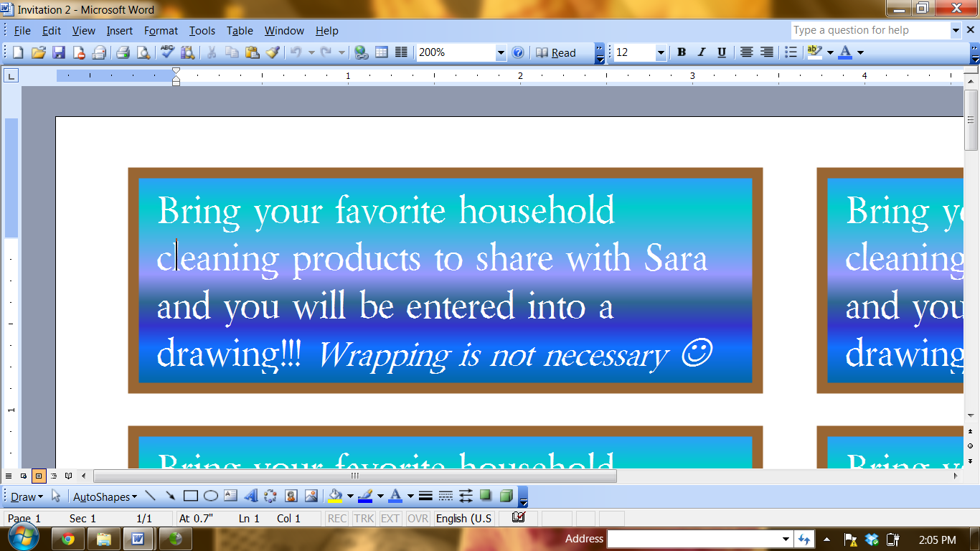Switch to Normal view
The image size is (980, 551).
(9, 476)
